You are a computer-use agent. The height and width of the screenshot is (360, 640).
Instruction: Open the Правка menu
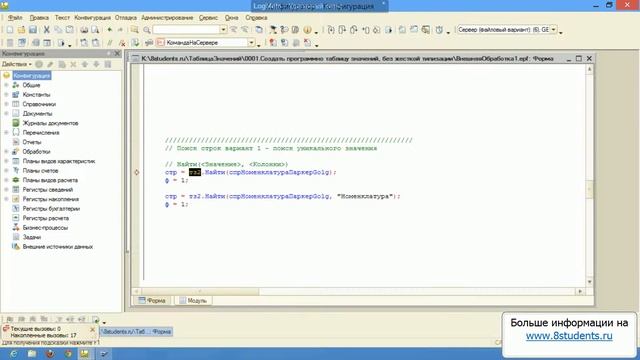click(39, 18)
